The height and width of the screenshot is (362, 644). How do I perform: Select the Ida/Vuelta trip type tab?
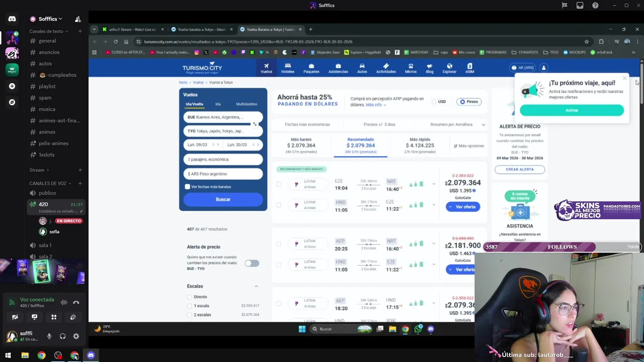tap(194, 104)
